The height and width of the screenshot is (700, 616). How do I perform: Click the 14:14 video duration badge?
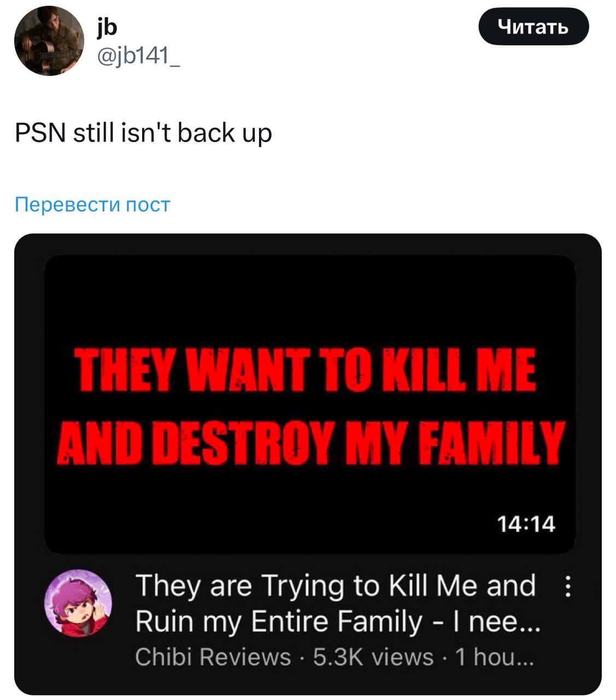tap(526, 524)
